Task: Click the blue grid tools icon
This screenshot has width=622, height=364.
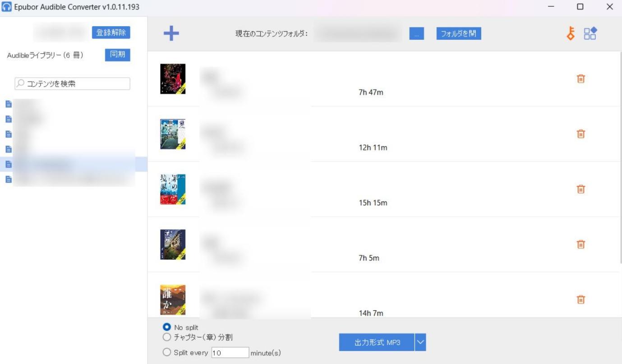Action: [590, 33]
